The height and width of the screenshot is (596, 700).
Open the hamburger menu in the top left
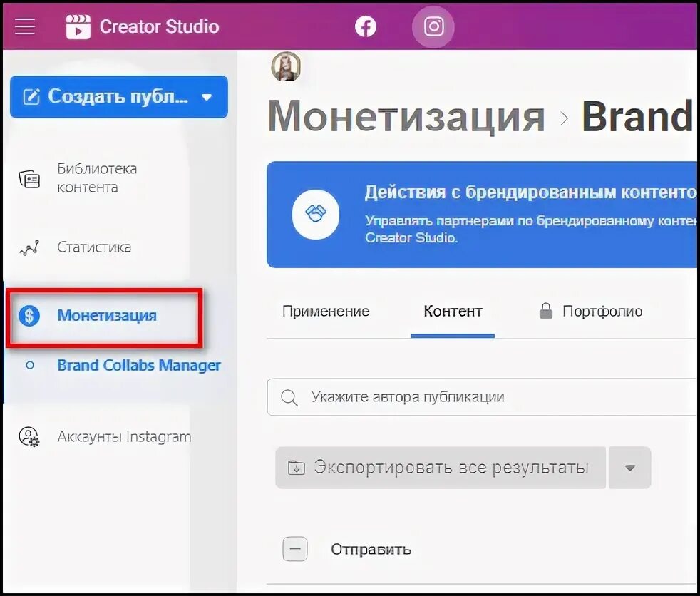tap(24, 26)
